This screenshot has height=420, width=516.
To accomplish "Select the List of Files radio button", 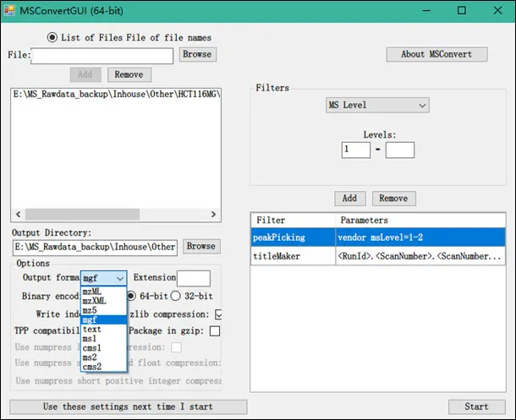I will tap(52, 37).
